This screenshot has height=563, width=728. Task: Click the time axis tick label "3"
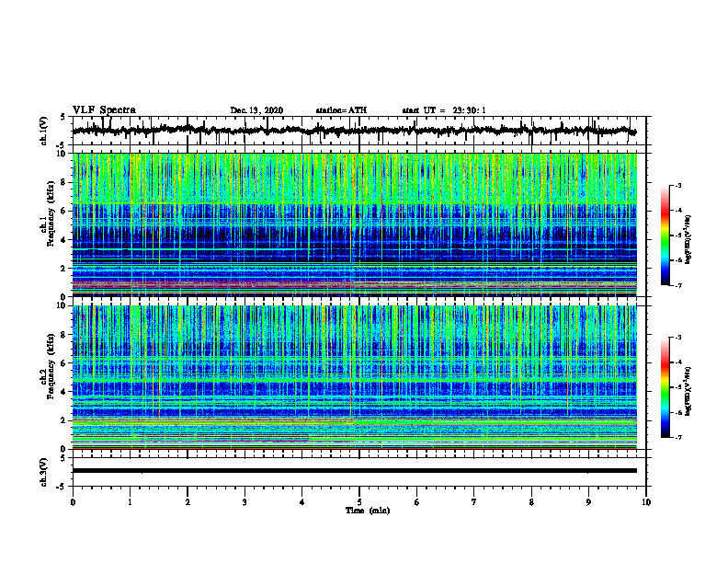click(x=245, y=502)
